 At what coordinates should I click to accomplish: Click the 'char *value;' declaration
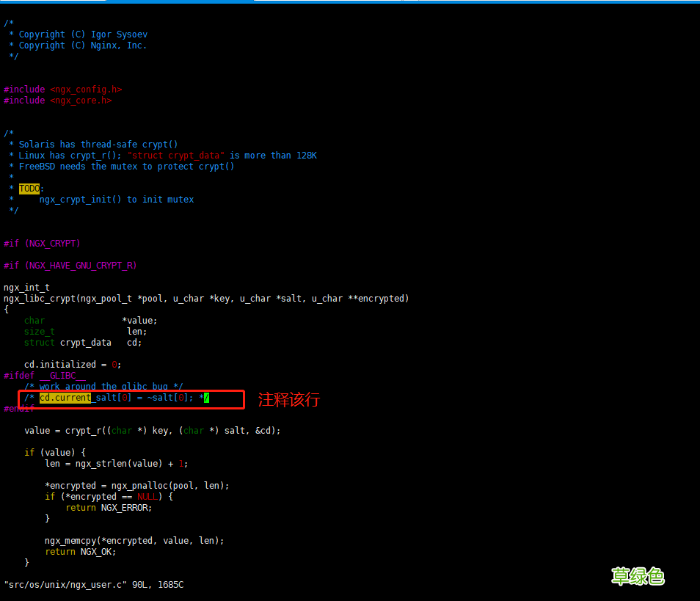[91, 320]
